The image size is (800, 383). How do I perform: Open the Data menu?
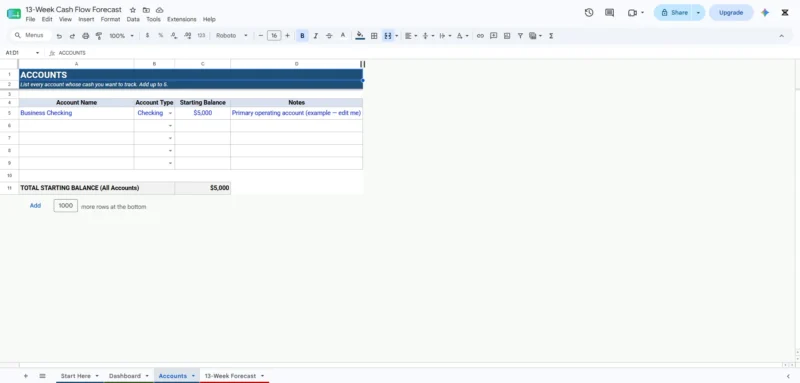(133, 19)
